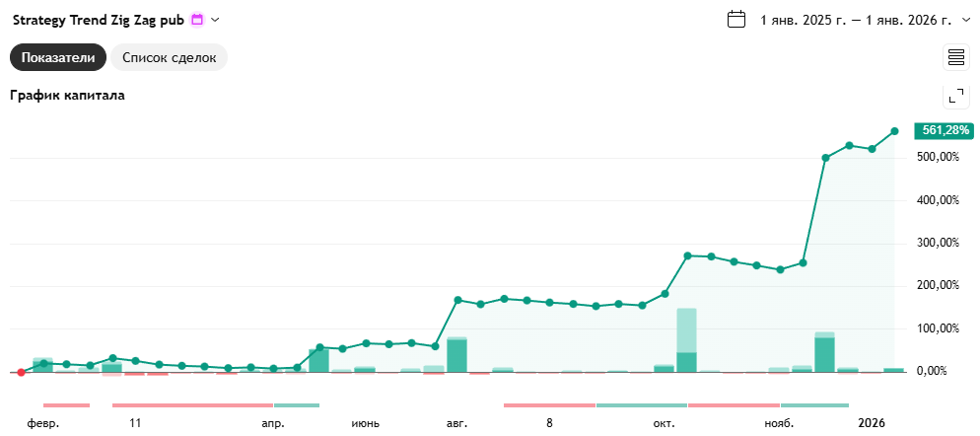Expand the strategy name chevron dropdown

pyautogui.click(x=216, y=20)
